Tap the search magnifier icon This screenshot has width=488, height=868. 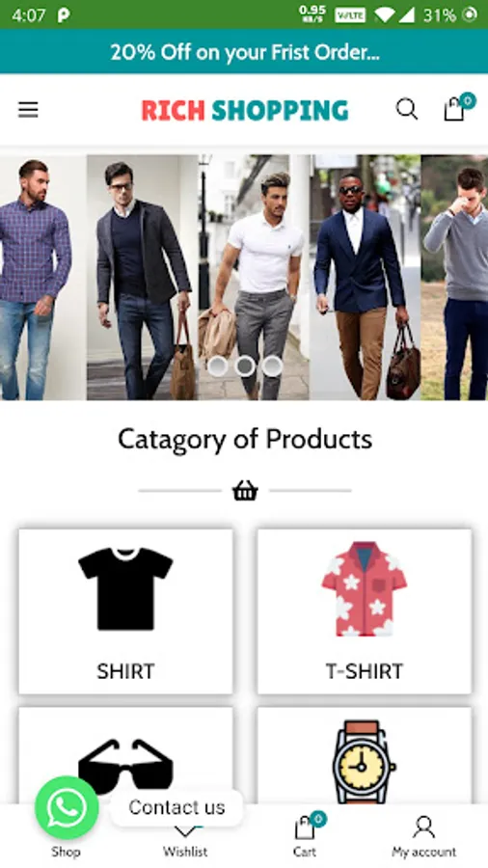tap(407, 109)
